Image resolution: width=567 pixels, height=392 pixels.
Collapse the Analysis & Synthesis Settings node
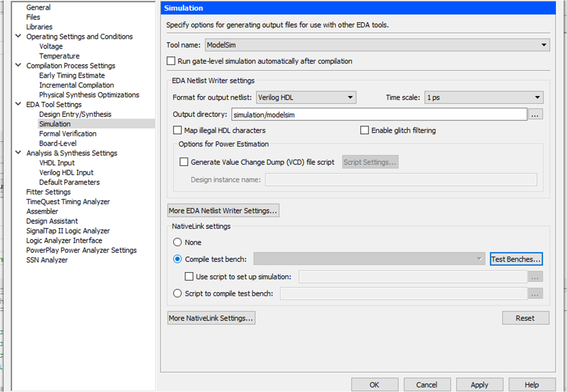[18, 152]
